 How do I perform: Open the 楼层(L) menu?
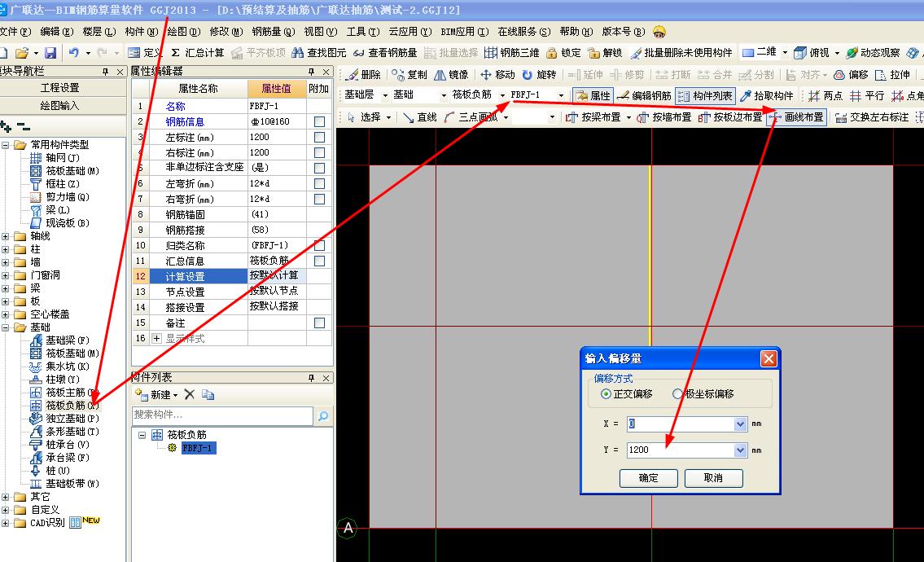tap(99, 31)
